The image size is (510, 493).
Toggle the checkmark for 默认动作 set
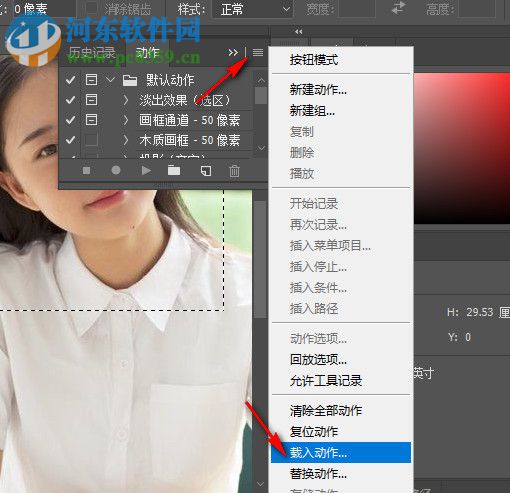pyautogui.click(x=70, y=80)
